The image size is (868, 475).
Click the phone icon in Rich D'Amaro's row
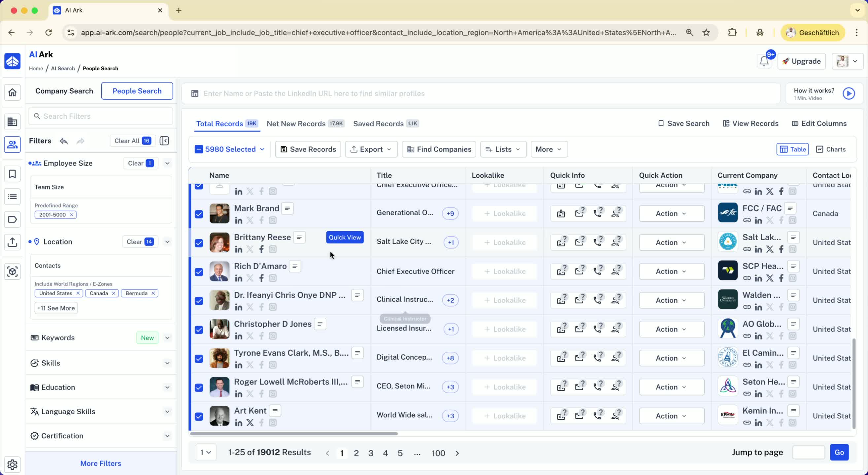coord(598,271)
